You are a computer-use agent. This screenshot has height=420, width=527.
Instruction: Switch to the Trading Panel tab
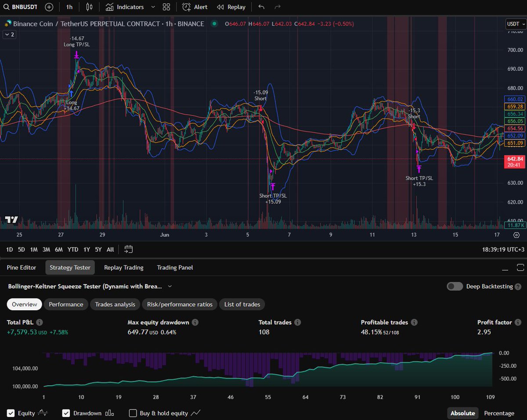pos(175,267)
